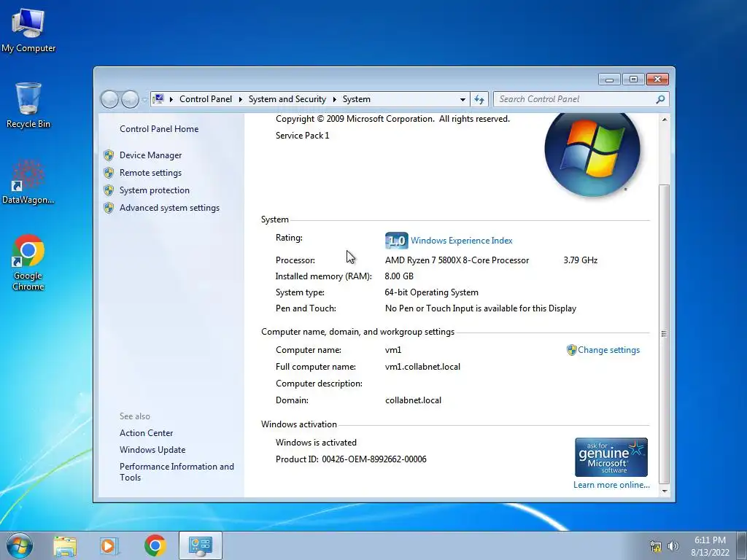Click the processor name AMD Ryzen 7 5800X
This screenshot has width=747, height=560.
tap(457, 260)
